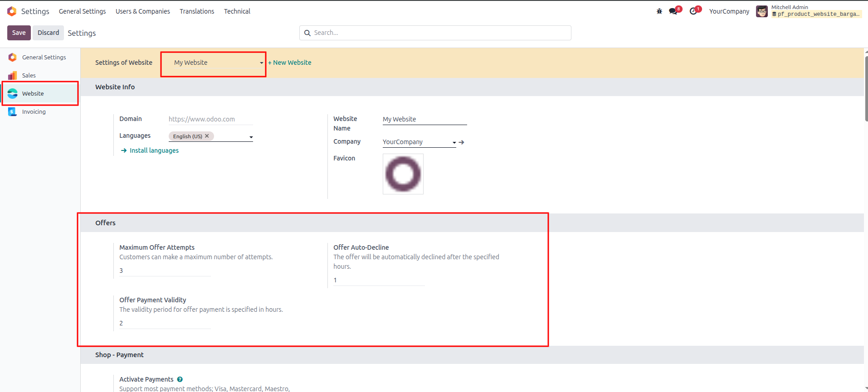Viewport: 868px width, 392px height.
Task: Click the + New Website link
Action: coord(290,63)
